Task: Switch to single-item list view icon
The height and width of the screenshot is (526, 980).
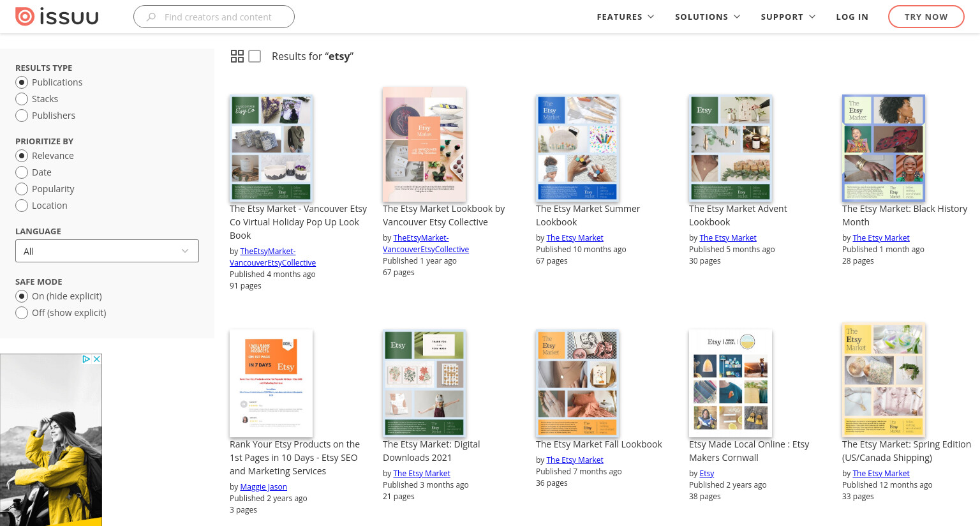Action: click(255, 56)
